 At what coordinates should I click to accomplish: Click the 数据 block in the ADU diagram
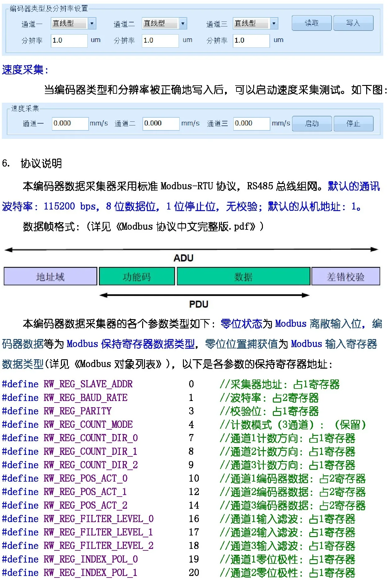244,276
